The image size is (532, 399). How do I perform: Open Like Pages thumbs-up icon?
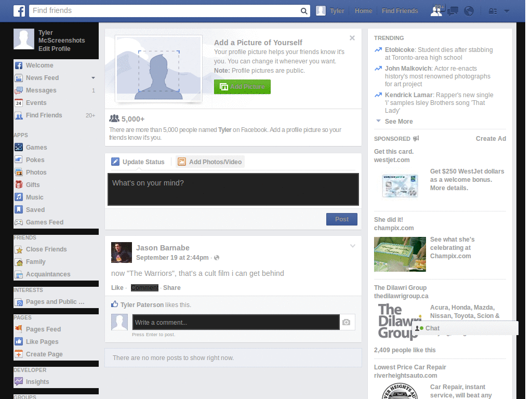pyautogui.click(x=19, y=342)
